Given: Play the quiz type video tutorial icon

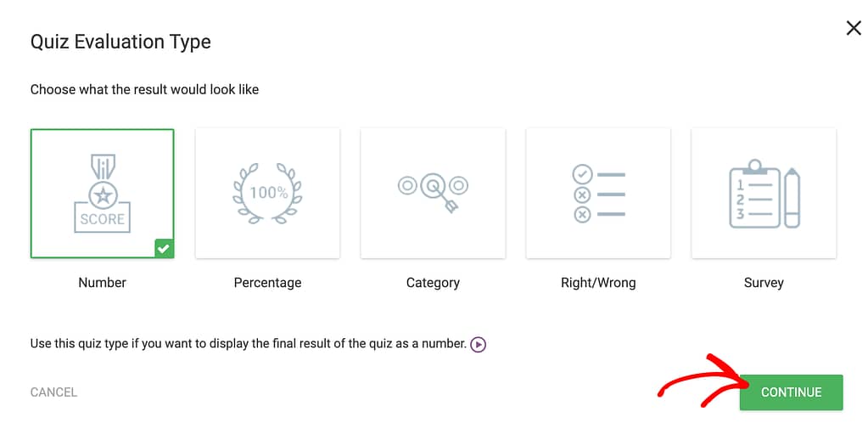Looking at the screenshot, I should [x=479, y=345].
